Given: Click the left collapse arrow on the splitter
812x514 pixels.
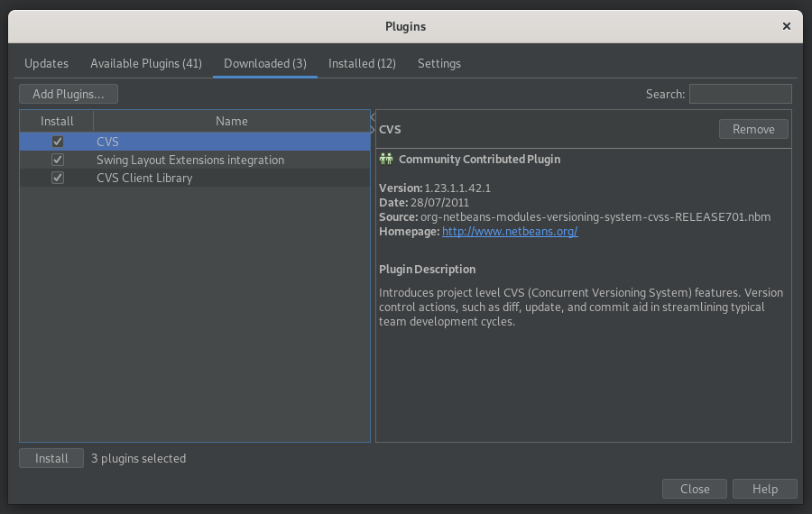Looking at the screenshot, I should 373,117.
